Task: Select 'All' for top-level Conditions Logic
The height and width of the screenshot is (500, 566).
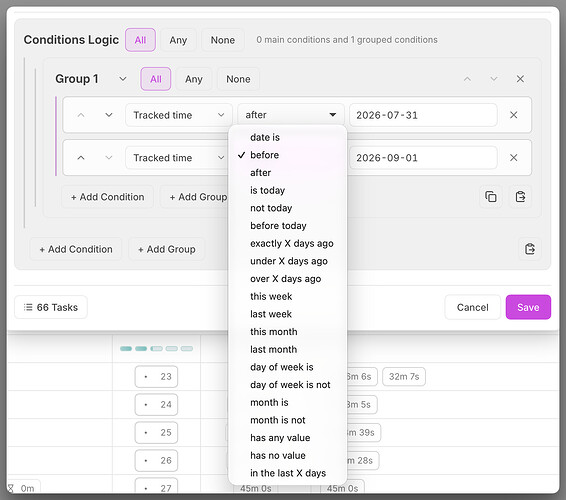Action: point(140,40)
